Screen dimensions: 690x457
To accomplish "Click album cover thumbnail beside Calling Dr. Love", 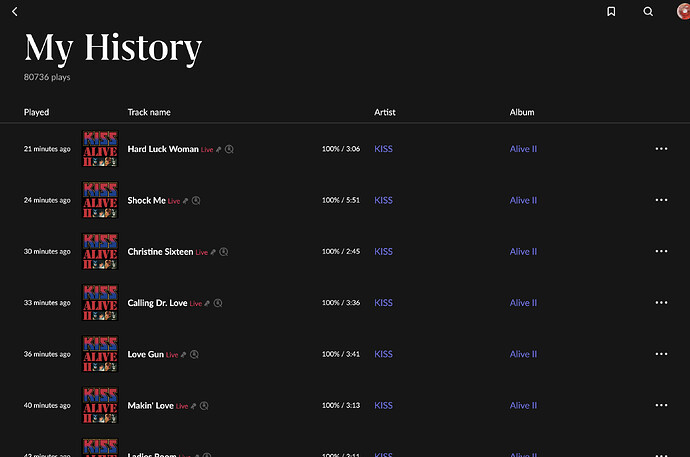I will (100, 303).
